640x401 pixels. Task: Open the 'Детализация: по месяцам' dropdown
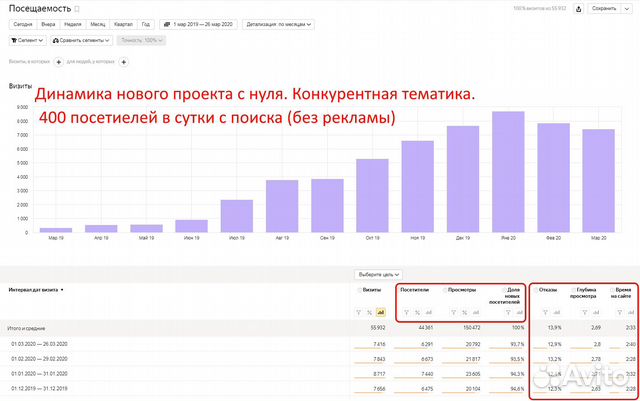coord(278,25)
